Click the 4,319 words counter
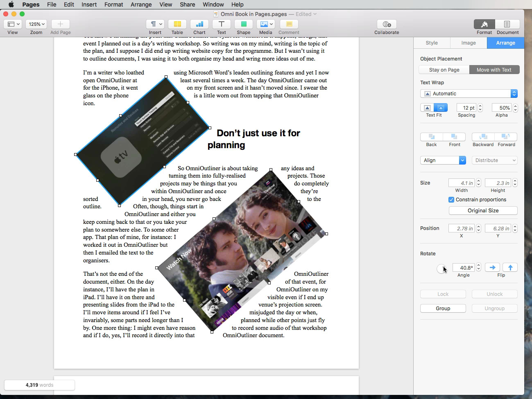This screenshot has height=399, width=532. [39, 385]
